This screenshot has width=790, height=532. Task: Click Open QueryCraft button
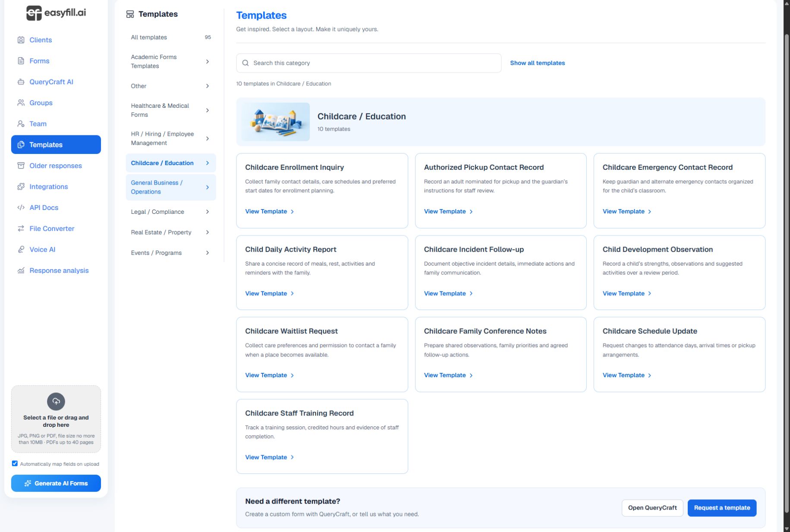pyautogui.click(x=652, y=508)
